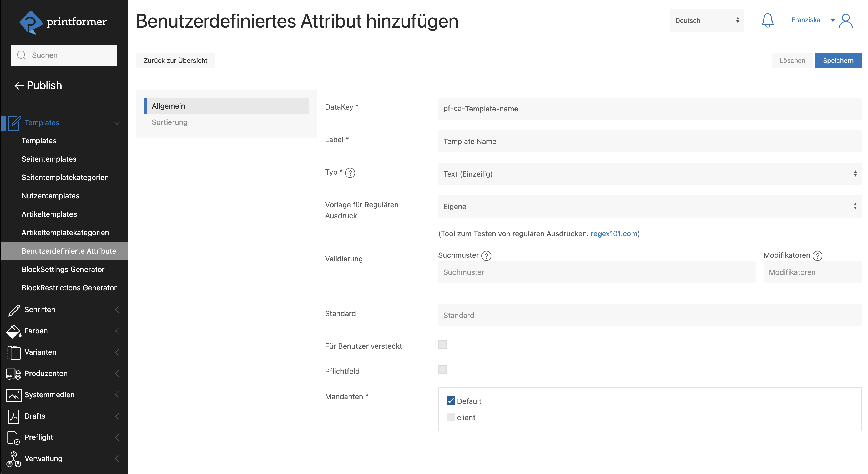This screenshot has width=868, height=474.
Task: Click the Systemmedien image icon
Action: point(14,395)
